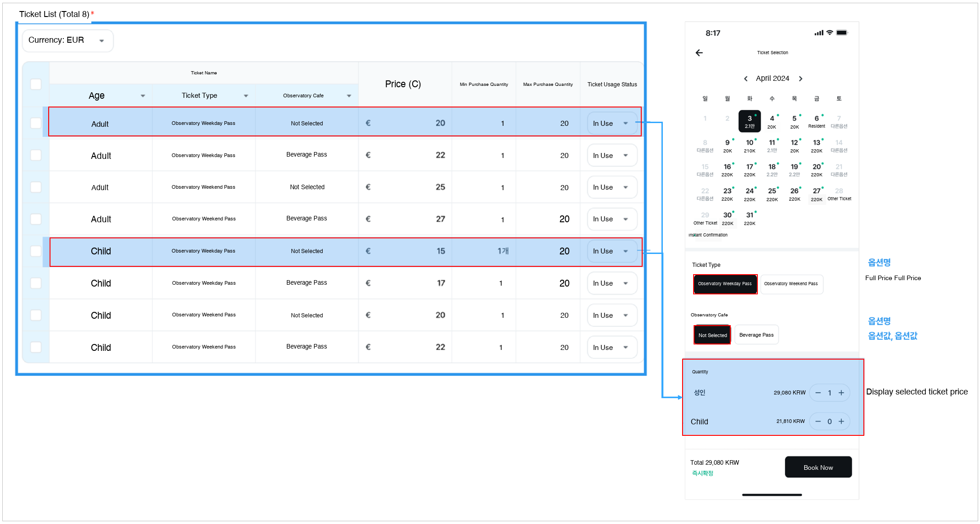Click the Min Purchase Quantity header

click(484, 85)
